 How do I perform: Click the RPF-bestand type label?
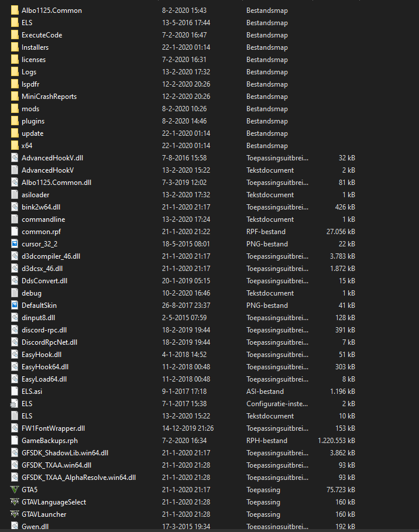coord(266,231)
